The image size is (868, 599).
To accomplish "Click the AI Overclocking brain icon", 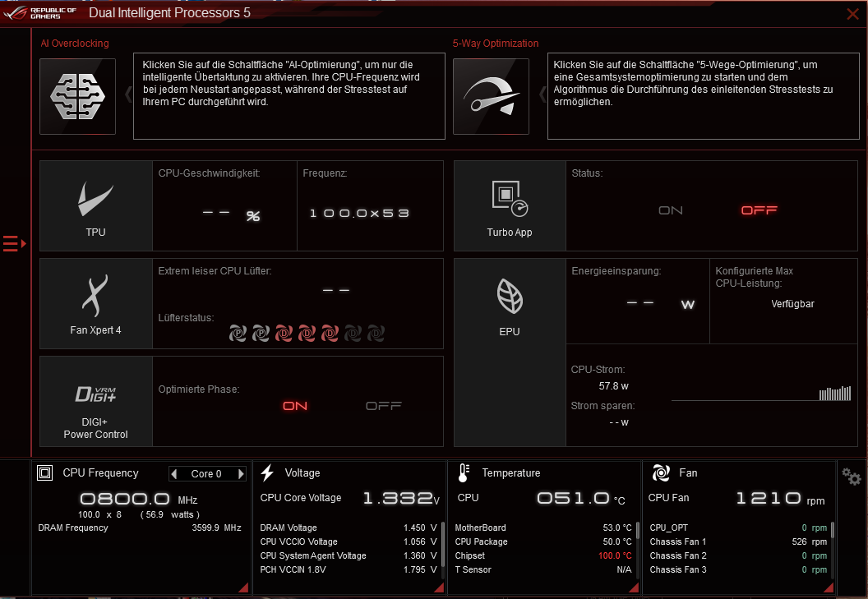I will click(77, 96).
